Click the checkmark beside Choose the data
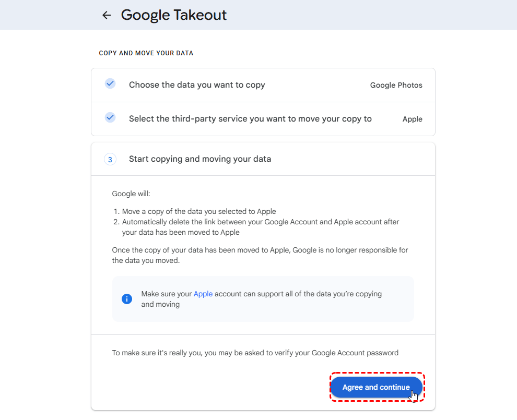Image resolution: width=517 pixels, height=420 pixels. pyautogui.click(x=110, y=83)
